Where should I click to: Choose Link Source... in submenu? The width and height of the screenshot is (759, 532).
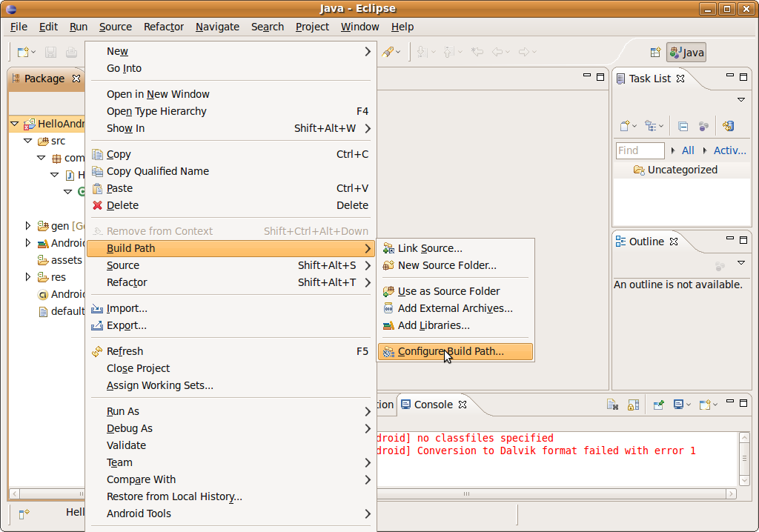tap(455, 248)
